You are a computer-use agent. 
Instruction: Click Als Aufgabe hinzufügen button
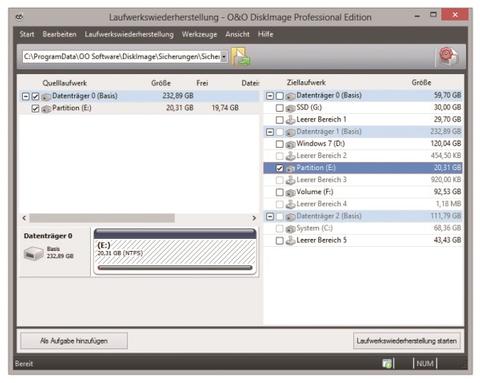tap(74, 341)
